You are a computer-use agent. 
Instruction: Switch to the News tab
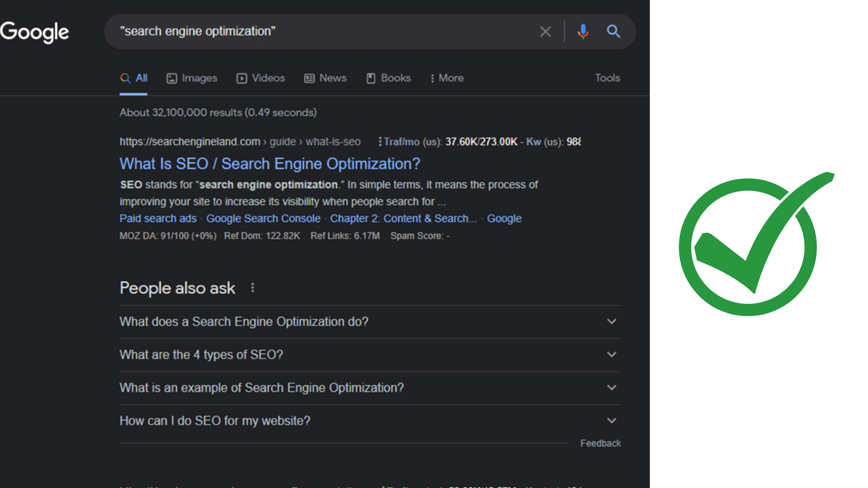point(325,78)
